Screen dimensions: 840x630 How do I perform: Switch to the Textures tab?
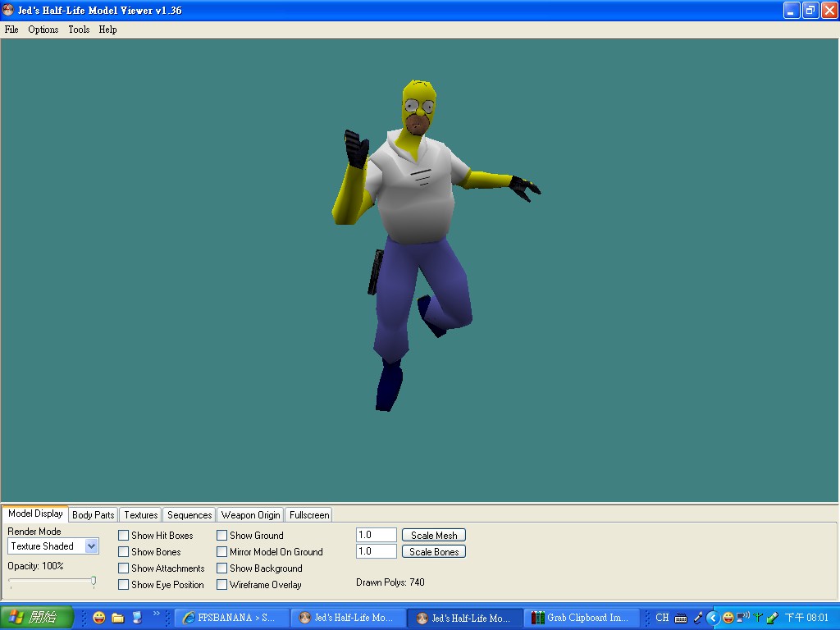point(141,515)
